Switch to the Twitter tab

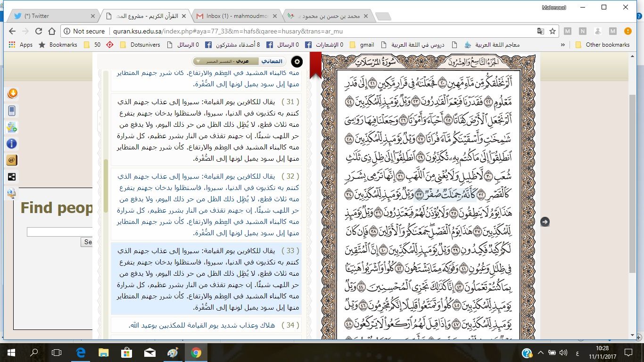pyautogui.click(x=52, y=16)
